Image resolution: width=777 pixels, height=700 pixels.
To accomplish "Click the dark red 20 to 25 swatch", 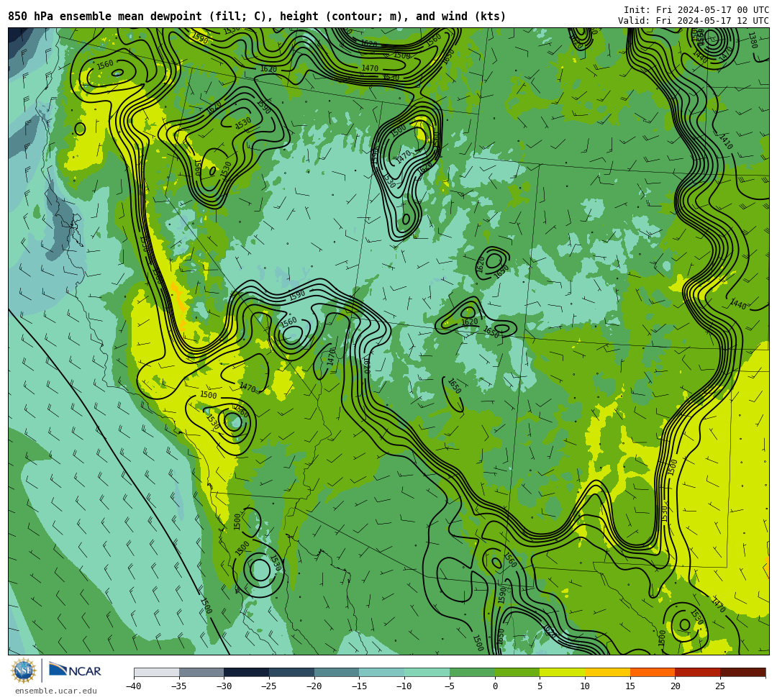I will click(x=698, y=672).
